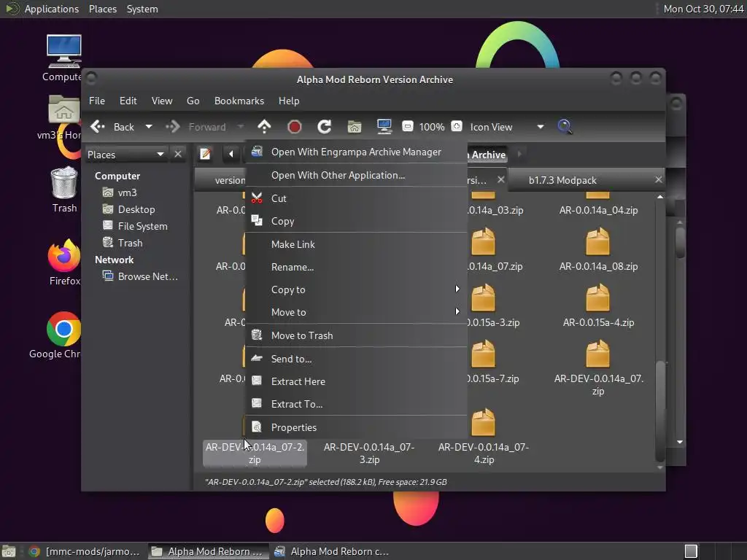The image size is (747, 560).
Task: Zoom out with the minus icon
Action: tap(407, 127)
